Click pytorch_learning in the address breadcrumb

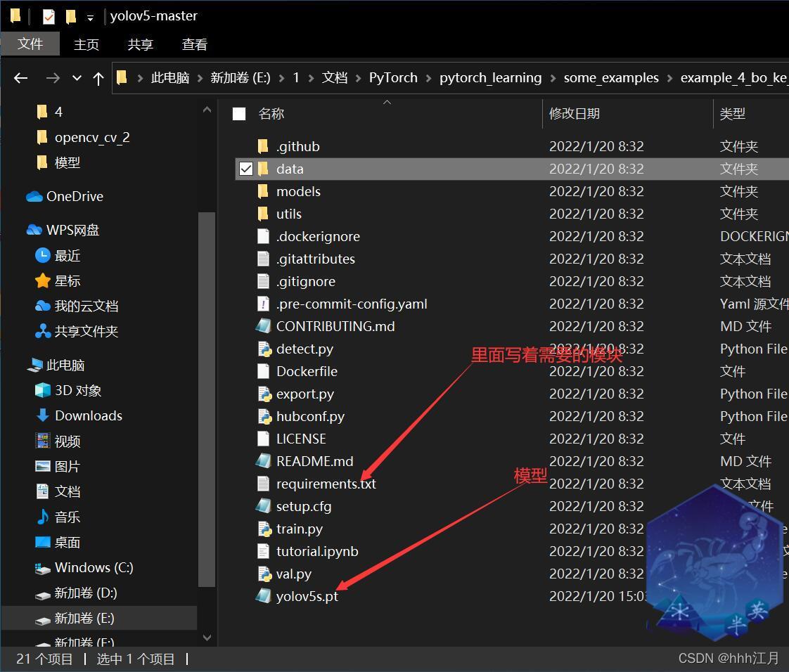tap(491, 78)
